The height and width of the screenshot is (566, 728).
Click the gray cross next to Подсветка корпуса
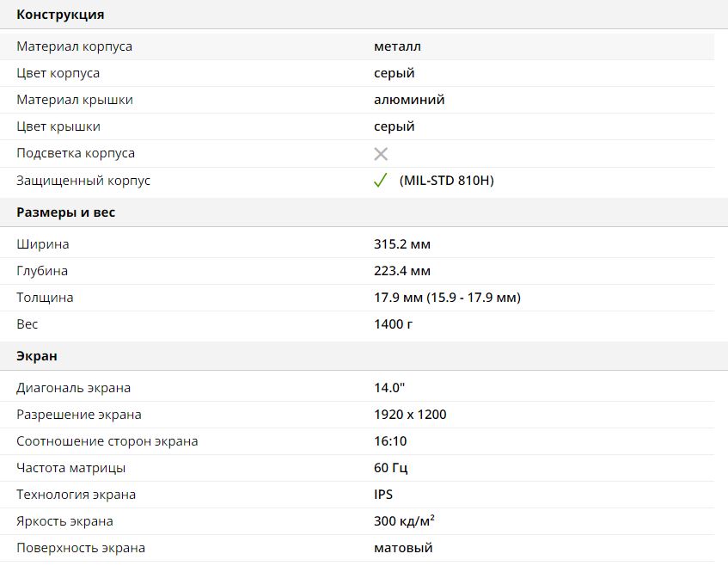(x=381, y=154)
